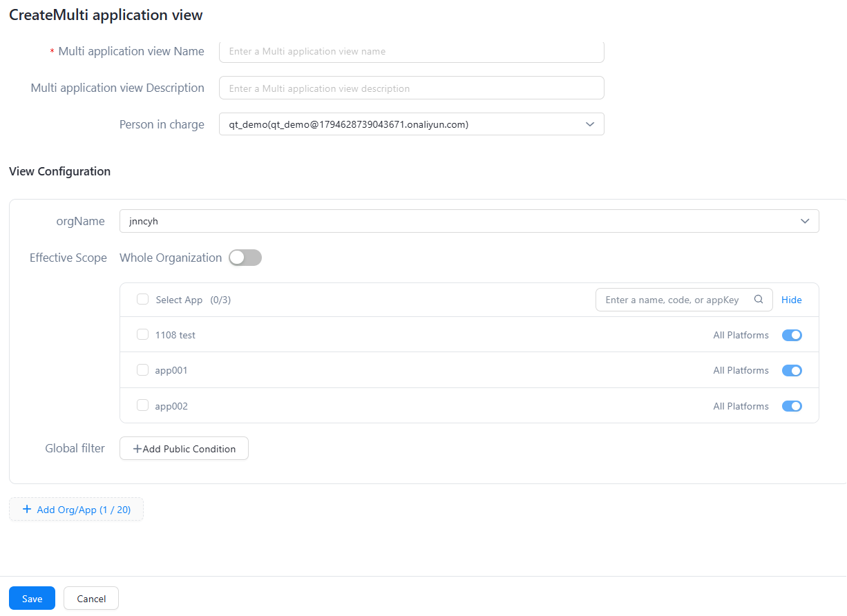
Task: Click the app002 row label
Action: point(171,406)
